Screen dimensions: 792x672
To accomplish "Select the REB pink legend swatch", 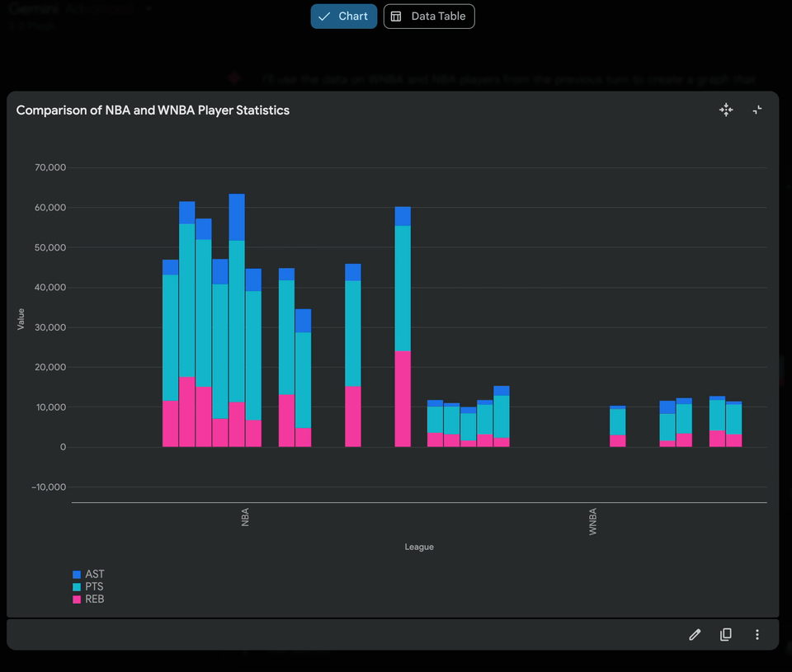I will coord(77,599).
